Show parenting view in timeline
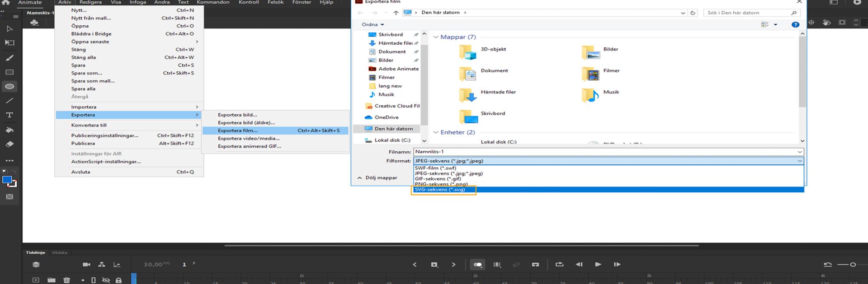Image resolution: width=868 pixels, height=284 pixels. click(x=102, y=265)
